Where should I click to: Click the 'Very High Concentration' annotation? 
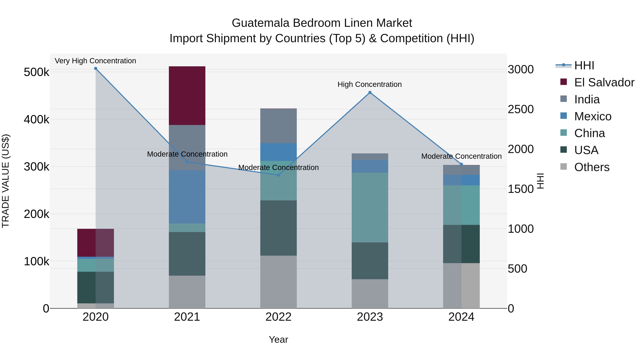click(x=96, y=61)
